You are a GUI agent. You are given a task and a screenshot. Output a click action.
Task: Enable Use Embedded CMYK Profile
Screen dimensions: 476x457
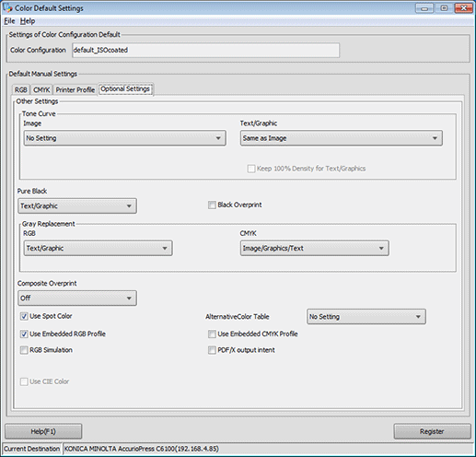[x=212, y=334]
